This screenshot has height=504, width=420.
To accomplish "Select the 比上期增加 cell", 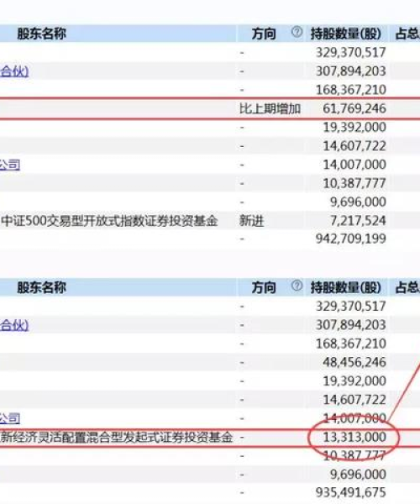I will tap(270, 108).
